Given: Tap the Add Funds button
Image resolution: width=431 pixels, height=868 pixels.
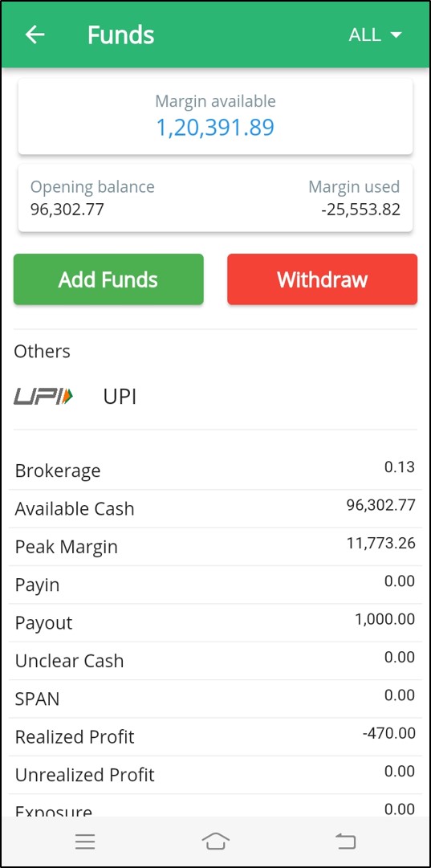Looking at the screenshot, I should (x=108, y=279).
